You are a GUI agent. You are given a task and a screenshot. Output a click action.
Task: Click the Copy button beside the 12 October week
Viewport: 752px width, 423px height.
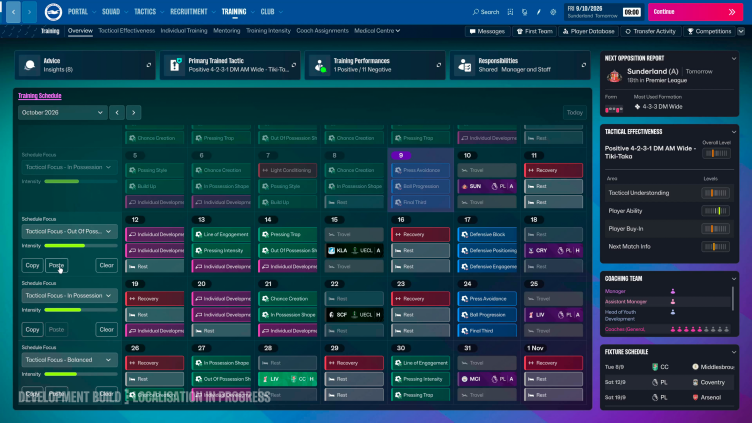(x=32, y=265)
